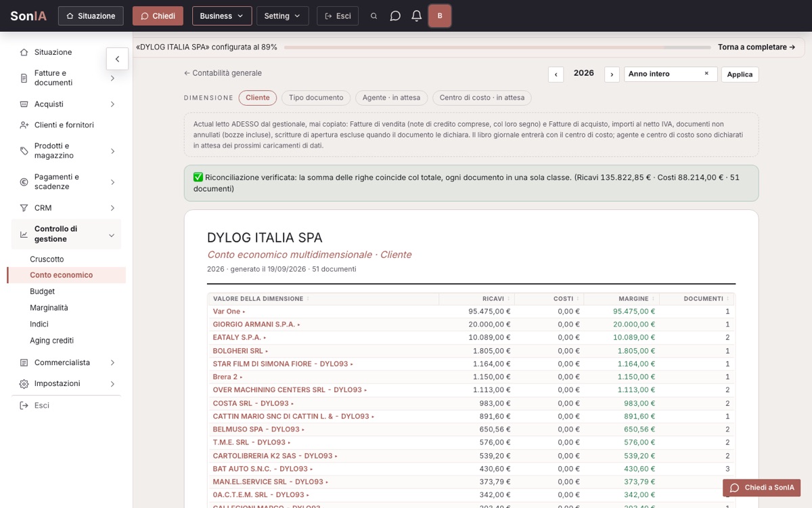
Task: Open the Setting dropdown
Action: 283,16
